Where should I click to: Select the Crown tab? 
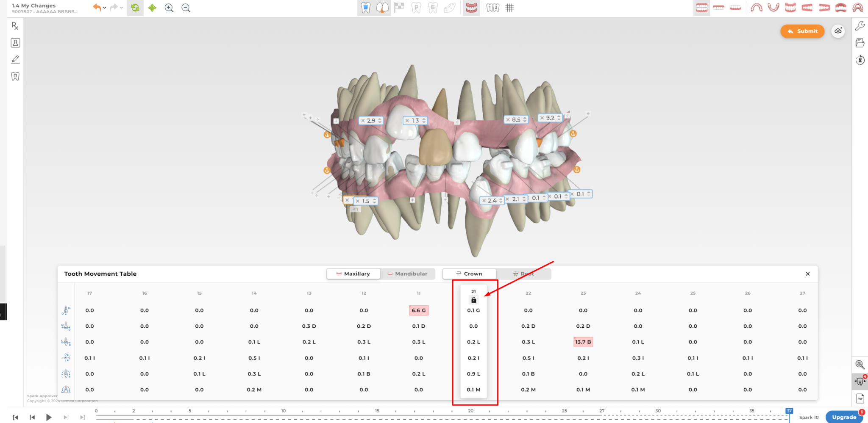point(469,274)
